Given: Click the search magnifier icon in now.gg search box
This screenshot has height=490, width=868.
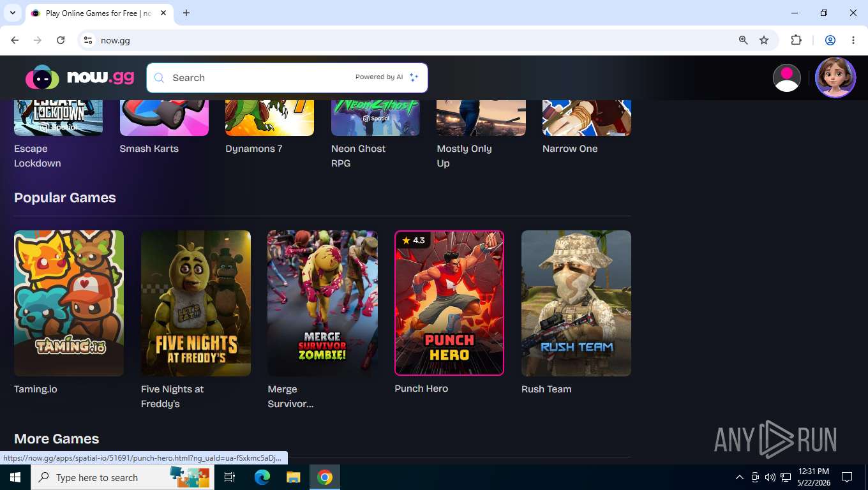Looking at the screenshot, I should pyautogui.click(x=160, y=78).
